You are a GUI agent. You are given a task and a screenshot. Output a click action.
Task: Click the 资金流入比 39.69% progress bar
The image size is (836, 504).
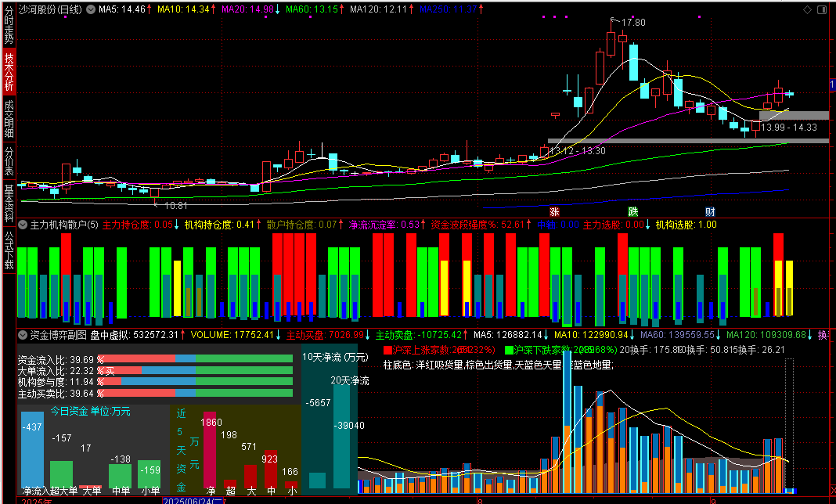(x=195, y=359)
